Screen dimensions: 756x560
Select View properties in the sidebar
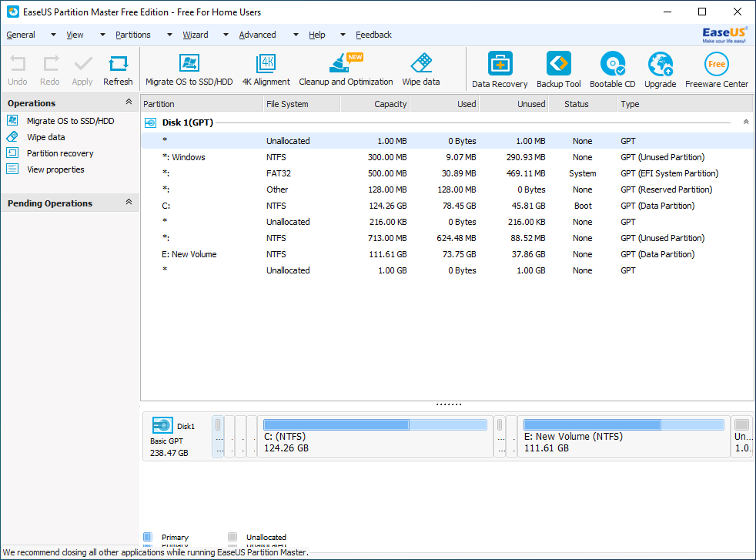click(55, 169)
